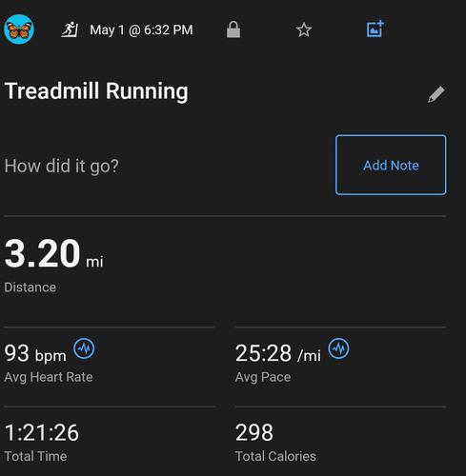The width and height of the screenshot is (466, 476).
Task: Tap the 298 total calories value
Action: (x=254, y=432)
